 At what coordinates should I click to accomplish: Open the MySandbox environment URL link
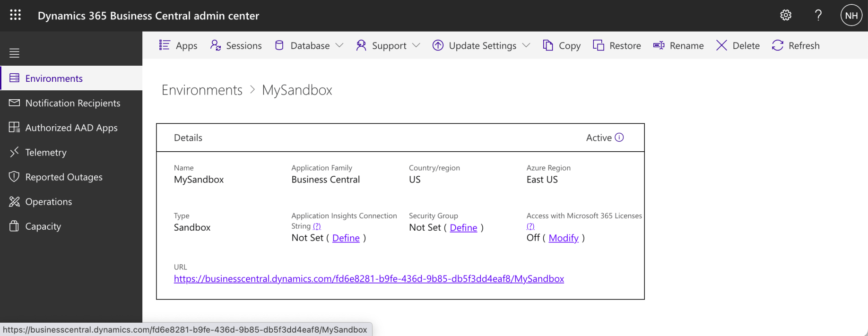pos(369,279)
